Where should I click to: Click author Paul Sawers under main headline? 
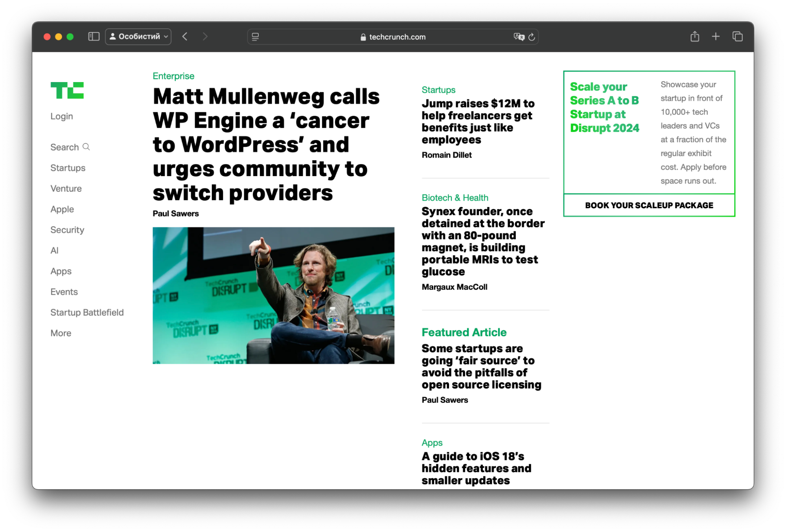pos(176,214)
